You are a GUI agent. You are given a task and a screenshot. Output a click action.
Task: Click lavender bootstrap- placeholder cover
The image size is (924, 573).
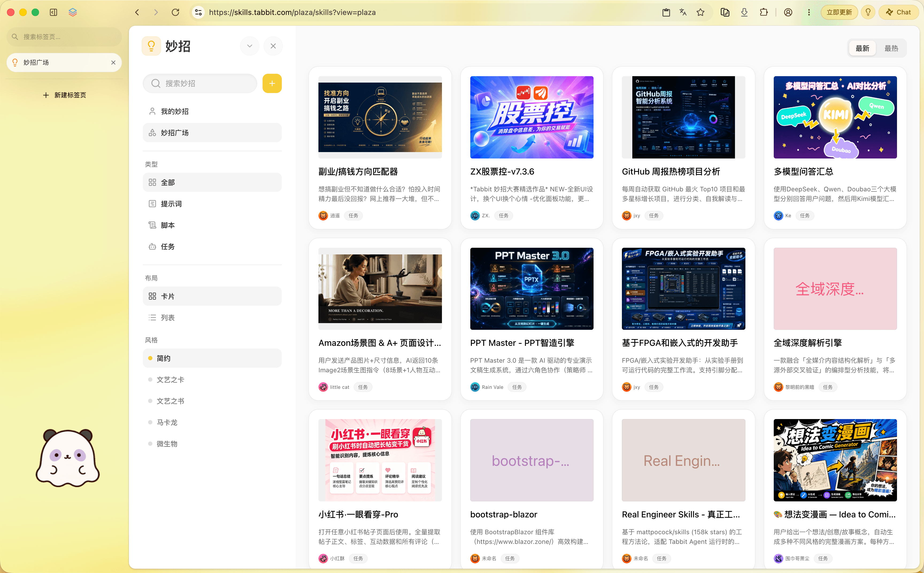coord(532,460)
